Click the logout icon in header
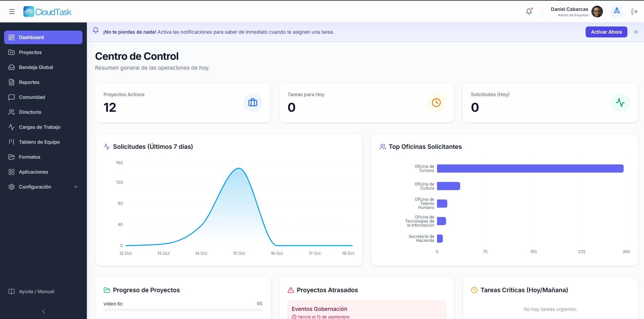 (634, 12)
